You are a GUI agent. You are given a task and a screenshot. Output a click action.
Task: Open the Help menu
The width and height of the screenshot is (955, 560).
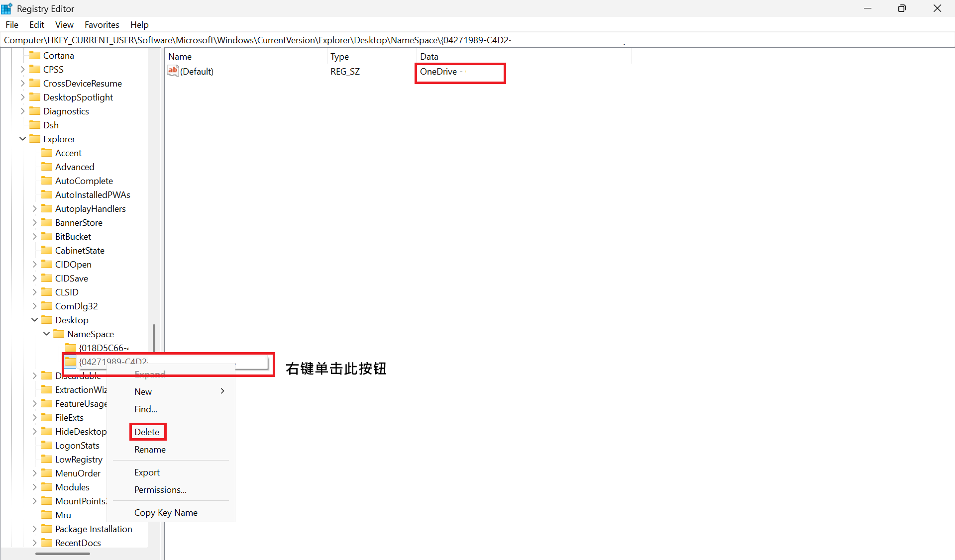[139, 25]
